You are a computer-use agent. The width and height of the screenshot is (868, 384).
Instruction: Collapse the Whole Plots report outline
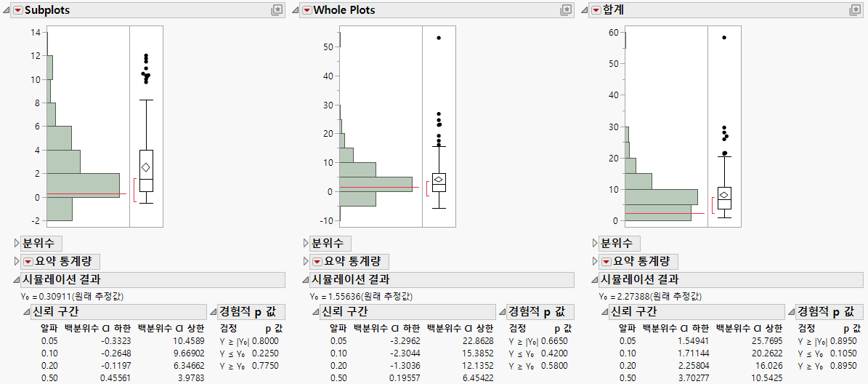pos(296,10)
